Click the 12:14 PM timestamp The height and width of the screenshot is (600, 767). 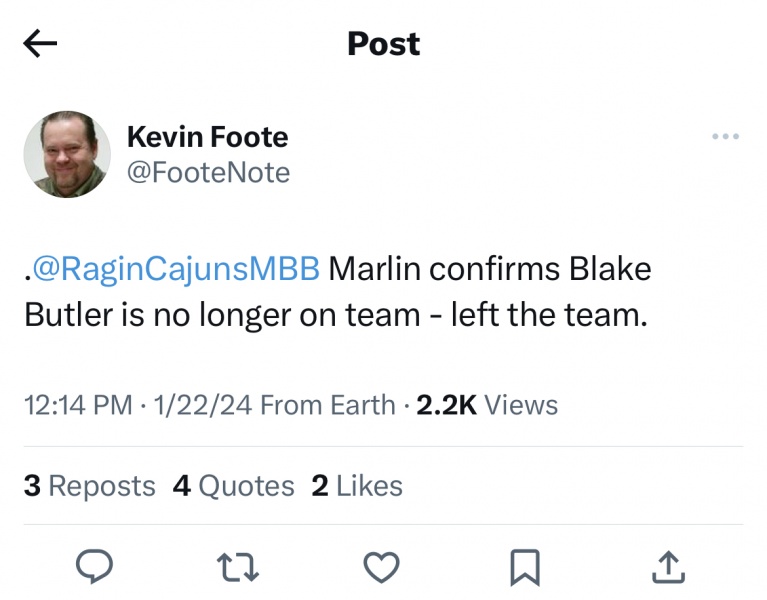(78, 405)
